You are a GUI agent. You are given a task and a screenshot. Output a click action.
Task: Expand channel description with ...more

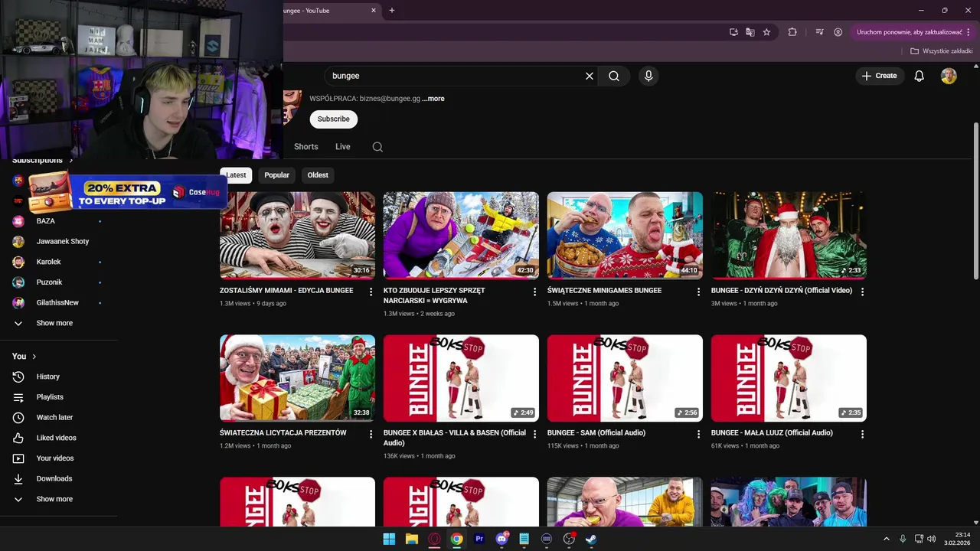(433, 99)
